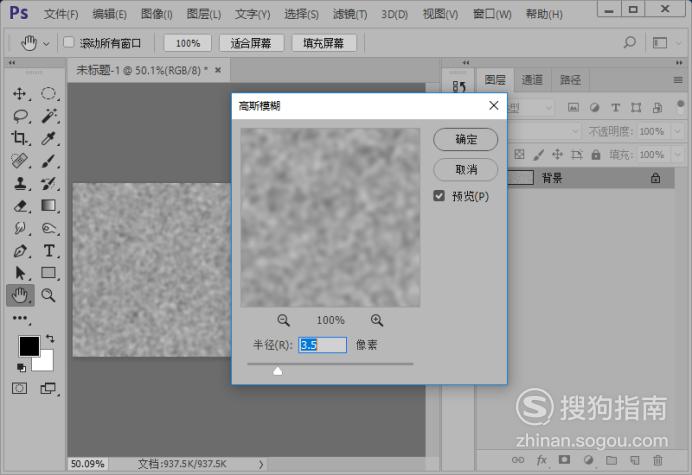Toggle lock image pixels brush icon

point(538,155)
